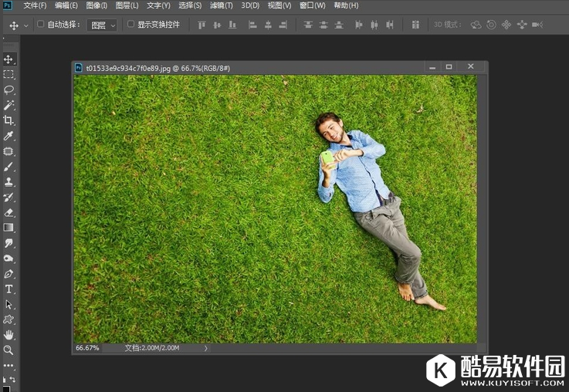Open the 帮助(H) menu

pyautogui.click(x=346, y=5)
